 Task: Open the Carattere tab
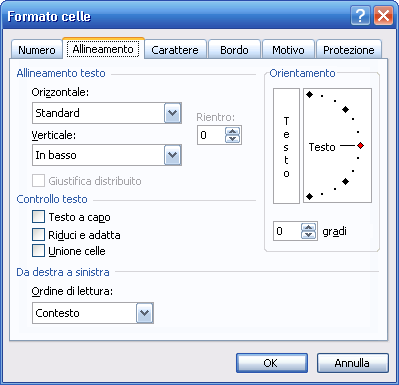(x=175, y=50)
